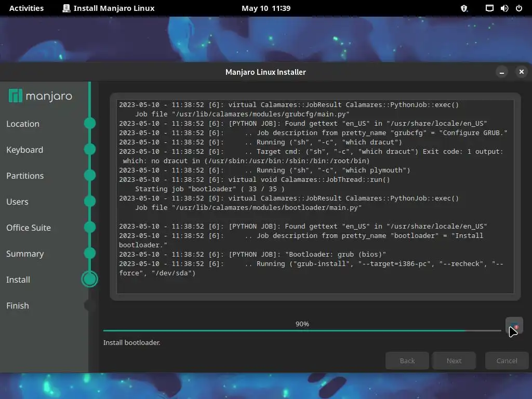Click the Back button
Image resolution: width=532 pixels, height=399 pixels.
click(x=407, y=361)
